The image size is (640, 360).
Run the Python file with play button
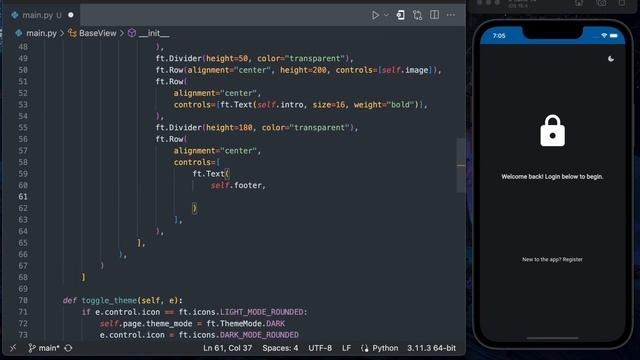(x=375, y=15)
